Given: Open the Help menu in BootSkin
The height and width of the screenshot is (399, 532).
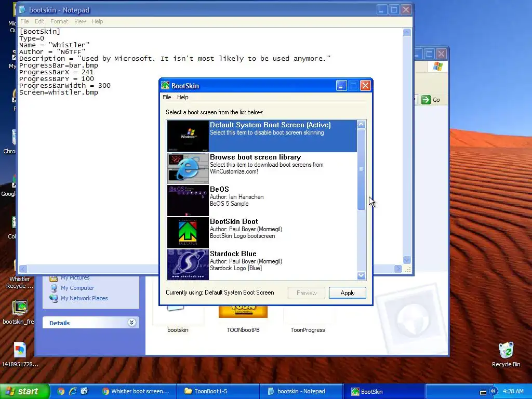Looking at the screenshot, I should (182, 97).
